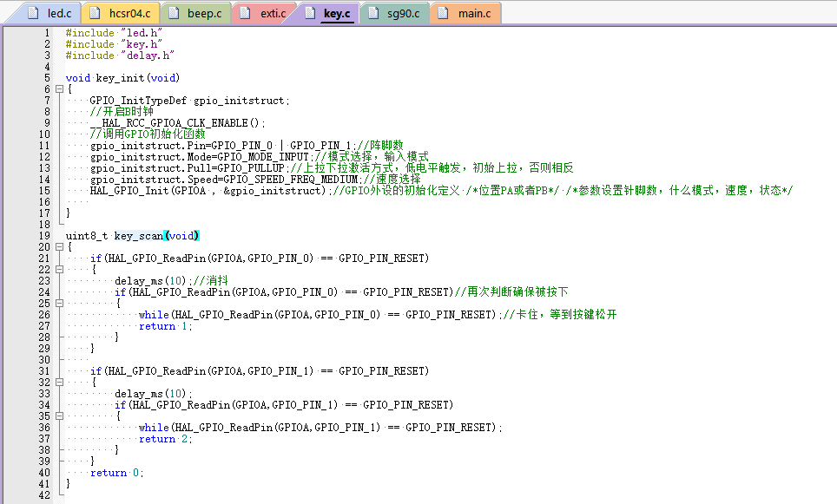Click line number 19 in the gutter
Image resolution: width=837 pixels, height=504 pixels.
point(44,236)
